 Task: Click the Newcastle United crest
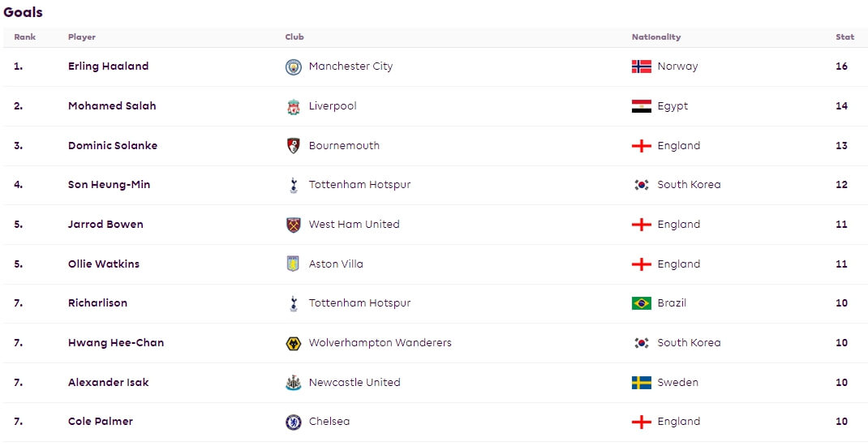[294, 383]
